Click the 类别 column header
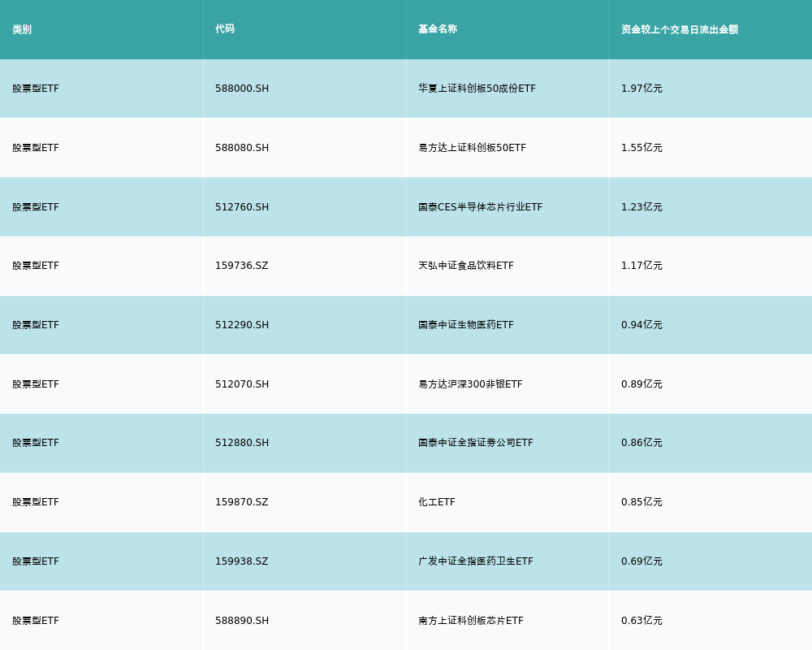The height and width of the screenshot is (650, 812). (22, 29)
